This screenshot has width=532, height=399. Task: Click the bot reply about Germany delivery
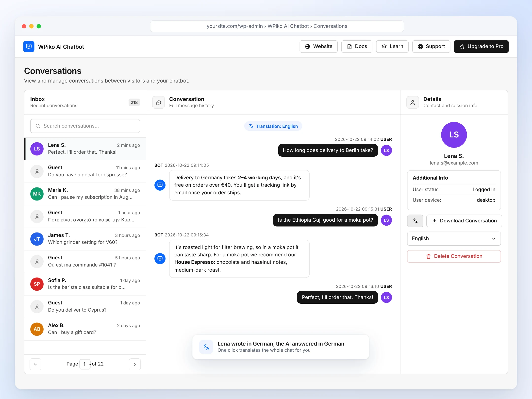tap(239, 185)
